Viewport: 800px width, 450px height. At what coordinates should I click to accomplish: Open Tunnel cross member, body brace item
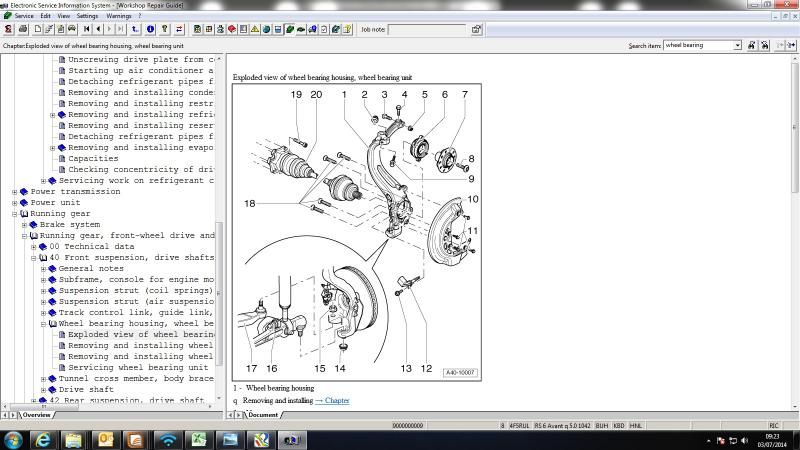[x=136, y=379]
